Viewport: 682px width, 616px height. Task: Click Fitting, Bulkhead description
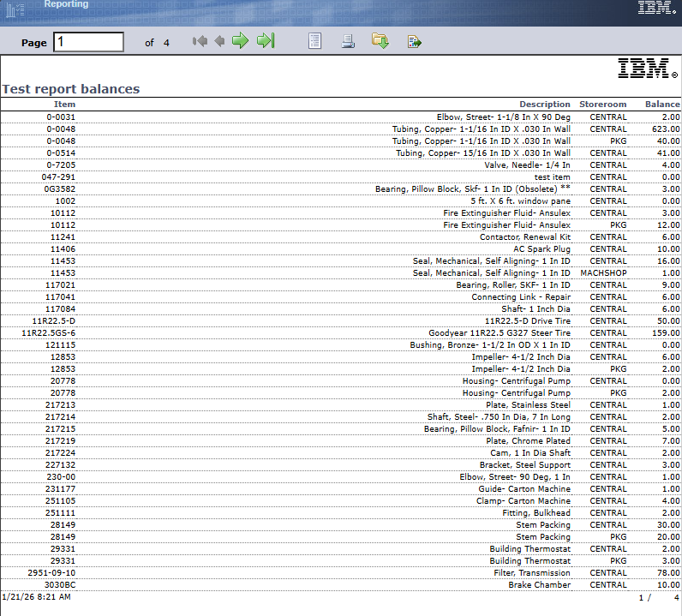click(x=536, y=513)
